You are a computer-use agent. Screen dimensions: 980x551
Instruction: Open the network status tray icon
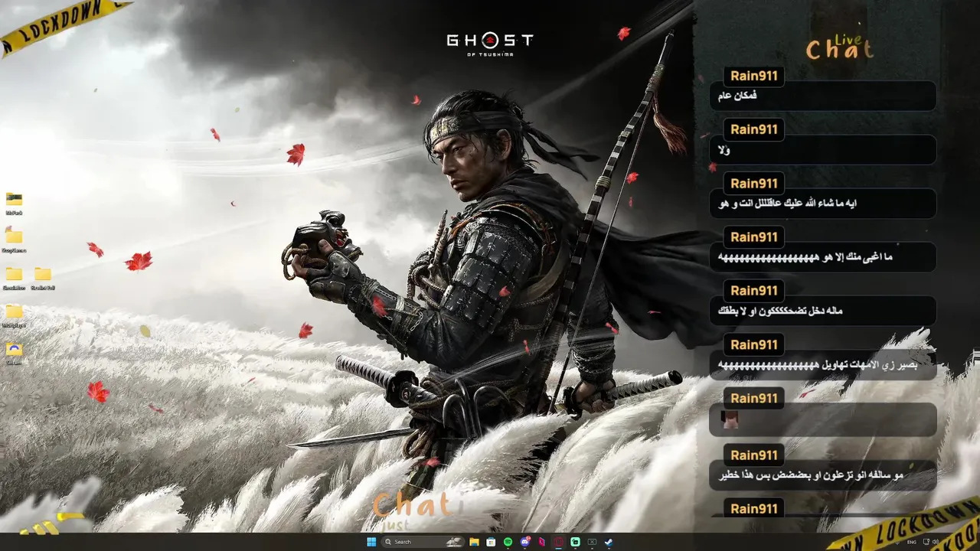[x=926, y=542]
